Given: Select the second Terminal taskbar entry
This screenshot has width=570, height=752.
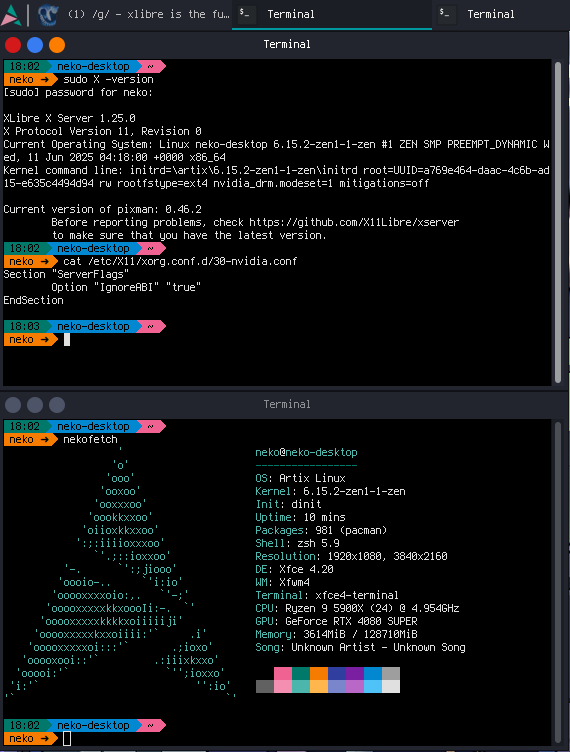Looking at the screenshot, I should click(x=501, y=14).
